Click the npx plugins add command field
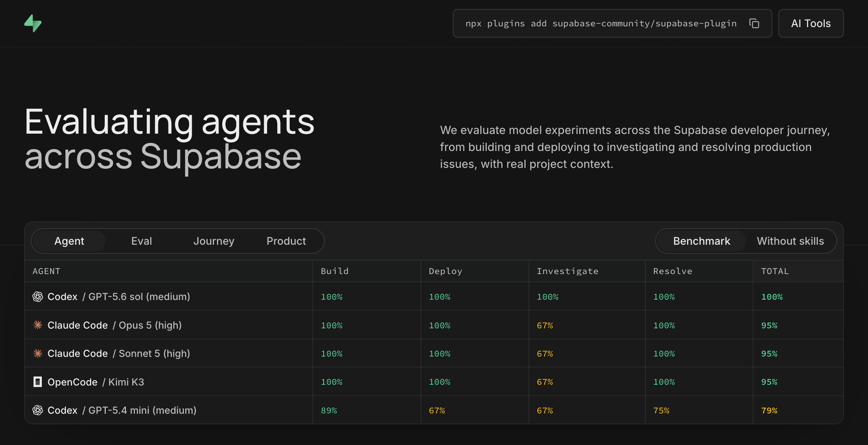Image resolution: width=868 pixels, height=445 pixels. [612, 23]
